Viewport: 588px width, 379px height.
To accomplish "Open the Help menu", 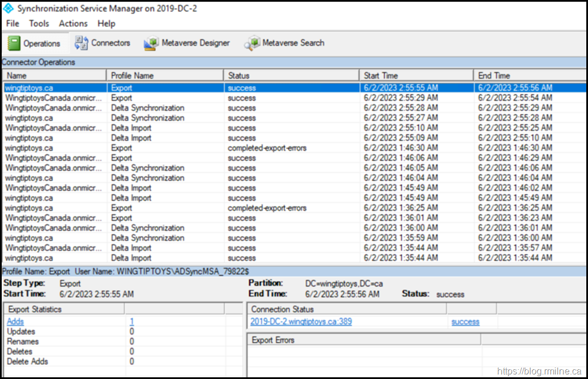I will [x=106, y=23].
